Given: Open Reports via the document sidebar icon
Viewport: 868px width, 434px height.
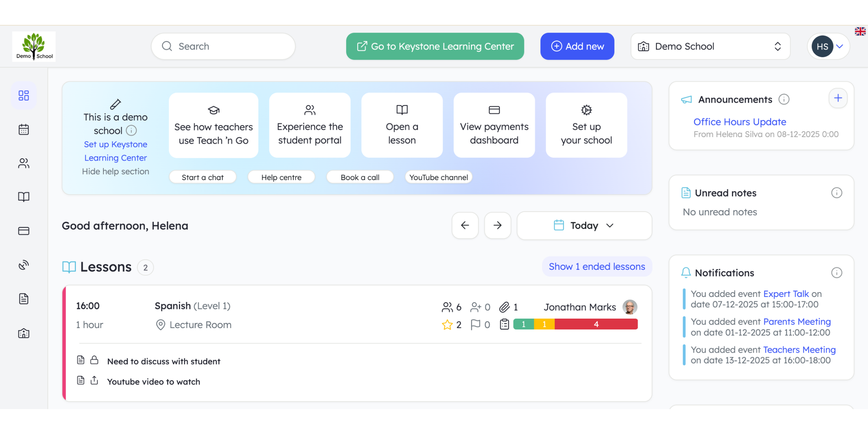Looking at the screenshot, I should pyautogui.click(x=23, y=299).
